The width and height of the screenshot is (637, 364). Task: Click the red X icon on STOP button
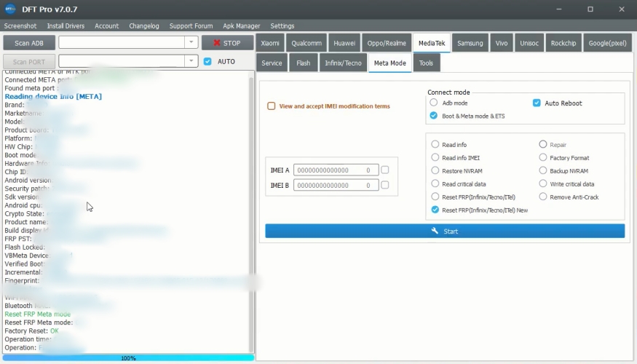point(217,43)
